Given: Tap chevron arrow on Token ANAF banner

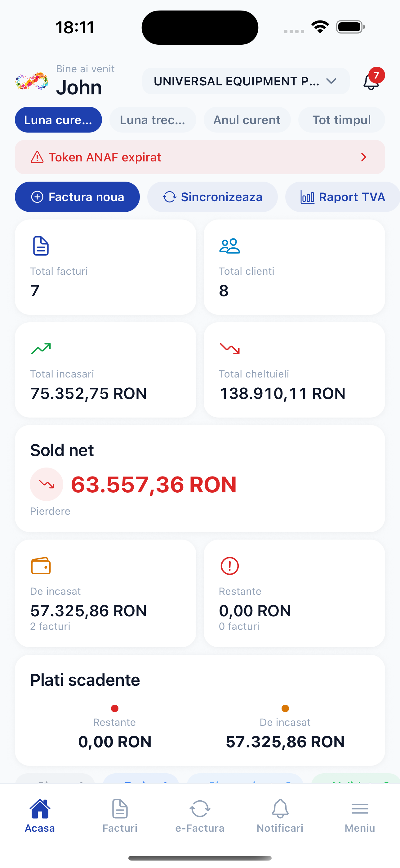Looking at the screenshot, I should 364,157.
